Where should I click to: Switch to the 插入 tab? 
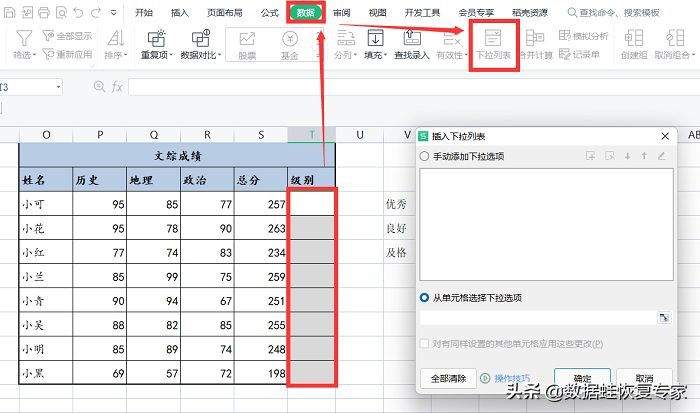coord(180,13)
